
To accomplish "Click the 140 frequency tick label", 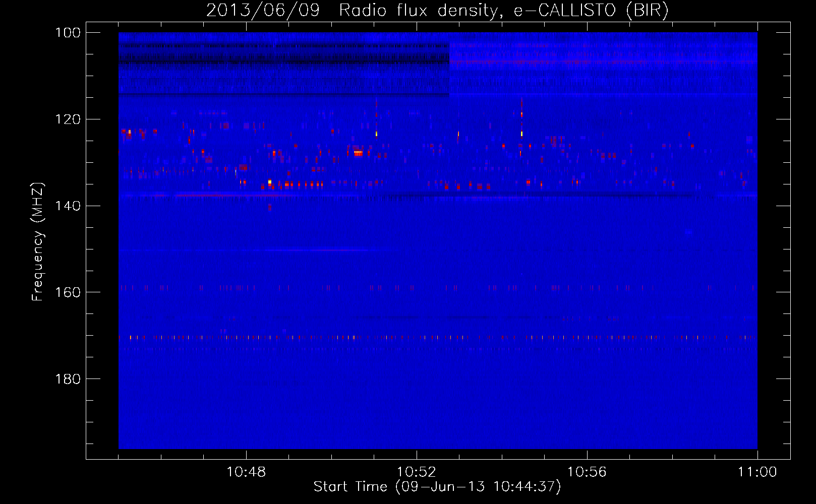I will pyautogui.click(x=68, y=206).
